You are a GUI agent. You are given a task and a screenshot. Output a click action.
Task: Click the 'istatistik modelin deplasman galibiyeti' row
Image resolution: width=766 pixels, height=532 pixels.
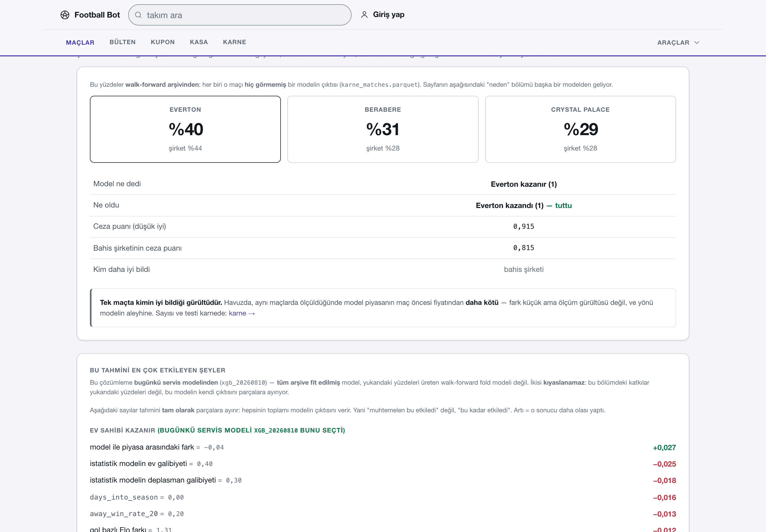tap(383, 481)
